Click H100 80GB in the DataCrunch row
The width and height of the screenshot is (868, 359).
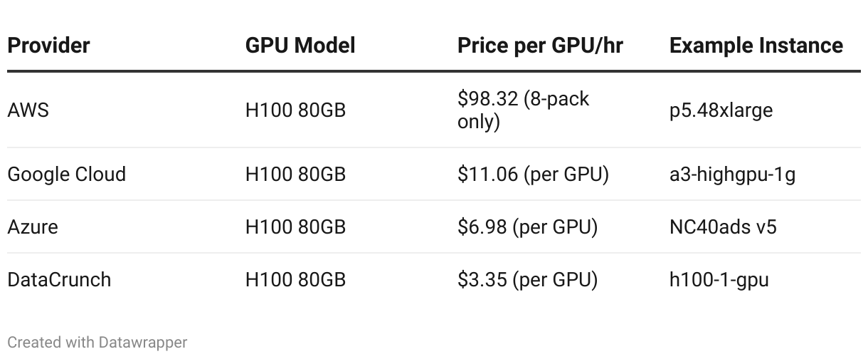click(295, 279)
